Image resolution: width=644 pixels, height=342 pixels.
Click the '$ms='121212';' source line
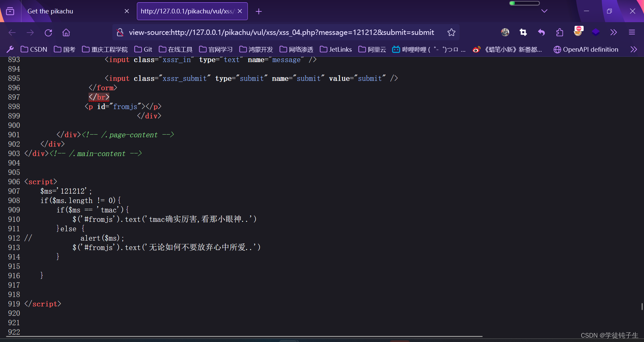click(x=66, y=191)
